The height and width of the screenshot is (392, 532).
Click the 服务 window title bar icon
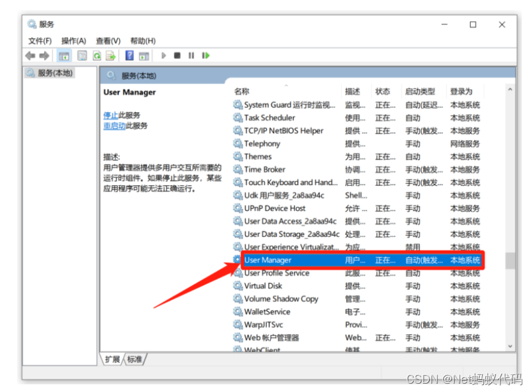(x=32, y=24)
